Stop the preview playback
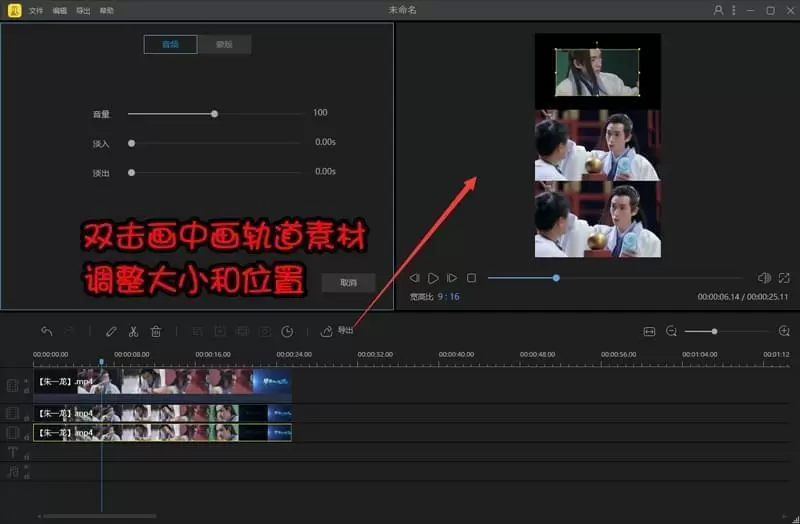 (471, 278)
